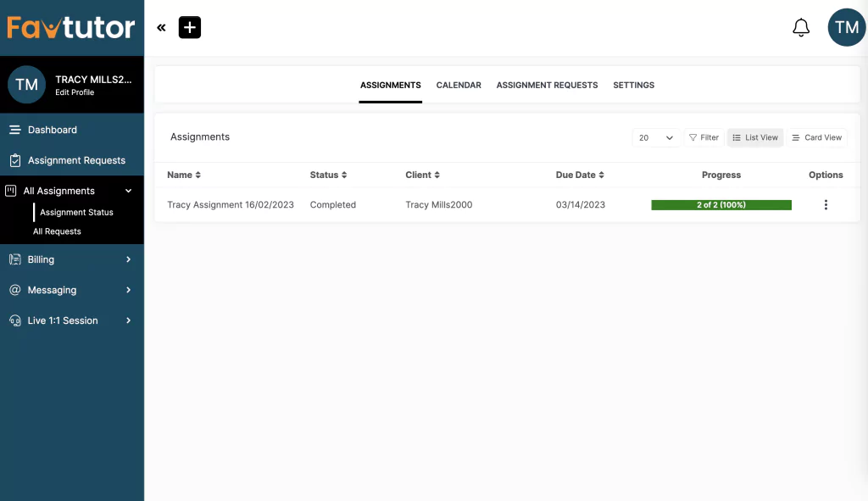Switch to List View
Viewport: 868px width, 501px height.
(755, 137)
